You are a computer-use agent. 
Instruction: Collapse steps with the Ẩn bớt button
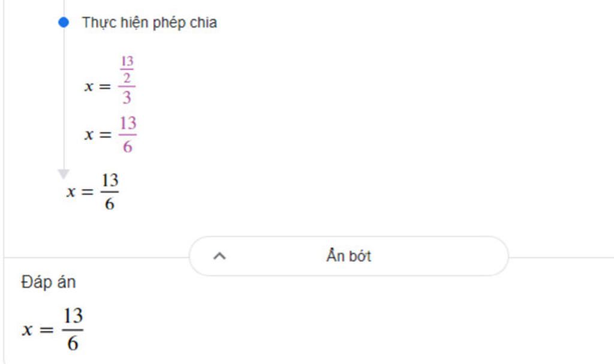[348, 256]
